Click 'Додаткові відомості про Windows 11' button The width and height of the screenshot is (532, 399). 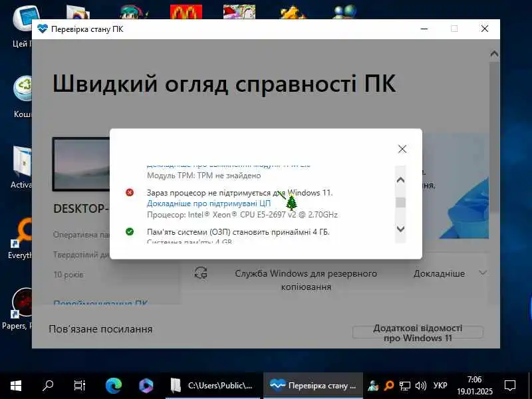(x=418, y=333)
